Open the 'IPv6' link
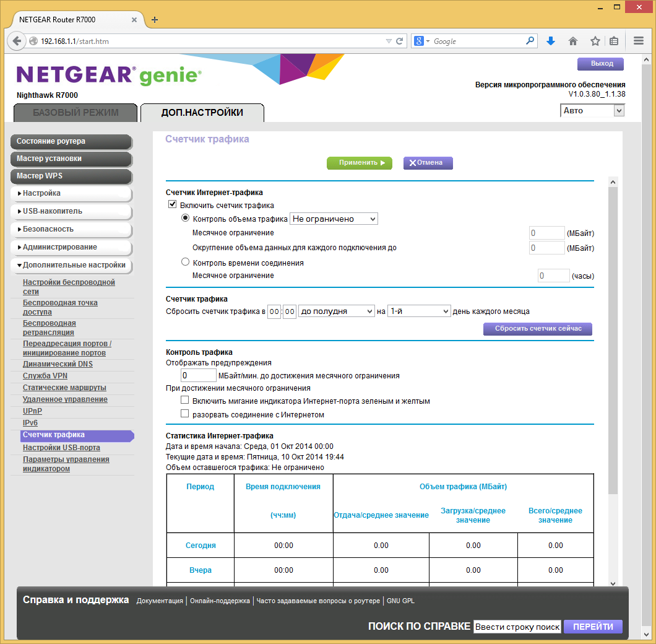The height and width of the screenshot is (644, 656). [x=30, y=423]
